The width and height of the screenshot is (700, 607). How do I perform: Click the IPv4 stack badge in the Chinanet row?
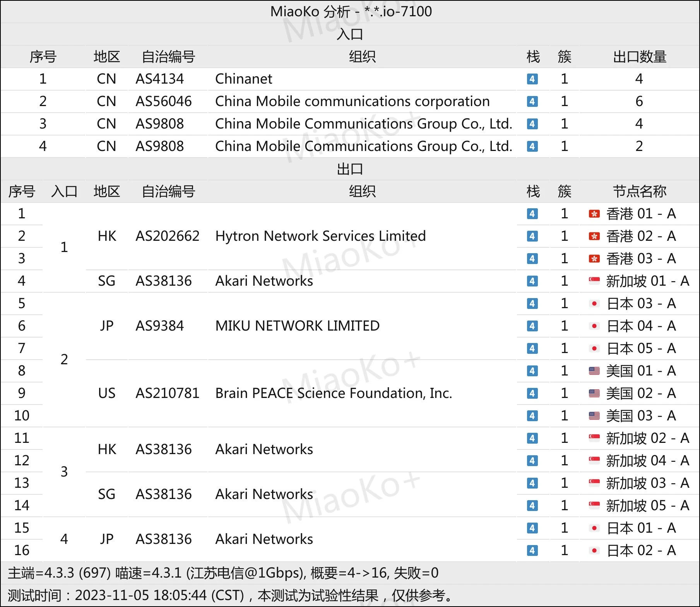[x=532, y=79]
